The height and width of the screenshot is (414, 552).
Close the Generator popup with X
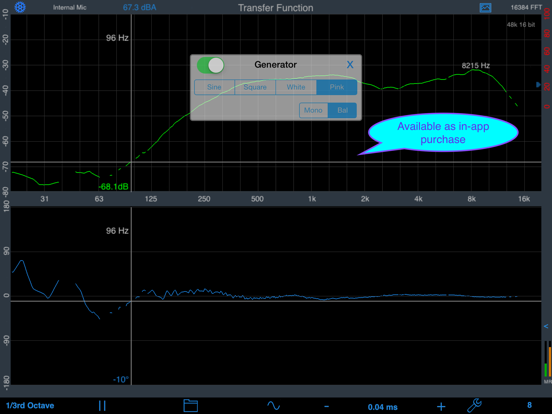350,64
